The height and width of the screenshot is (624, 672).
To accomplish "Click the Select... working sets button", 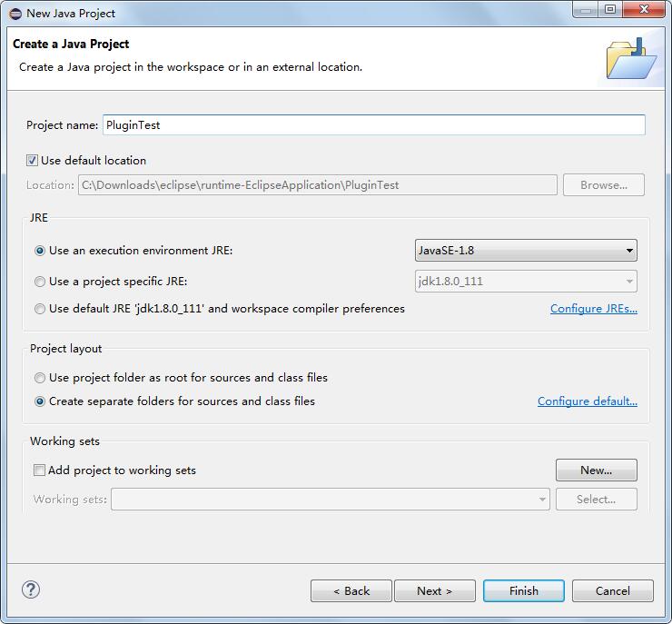I will point(596,499).
